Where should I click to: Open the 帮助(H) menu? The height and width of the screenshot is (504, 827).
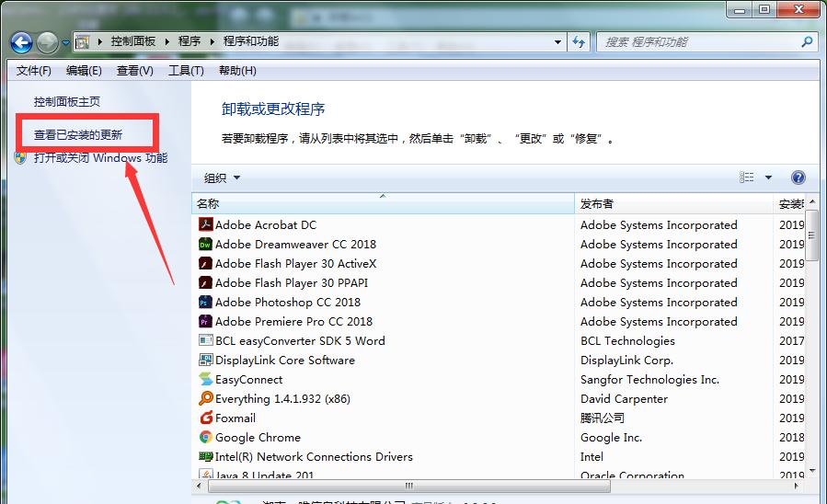[x=237, y=71]
